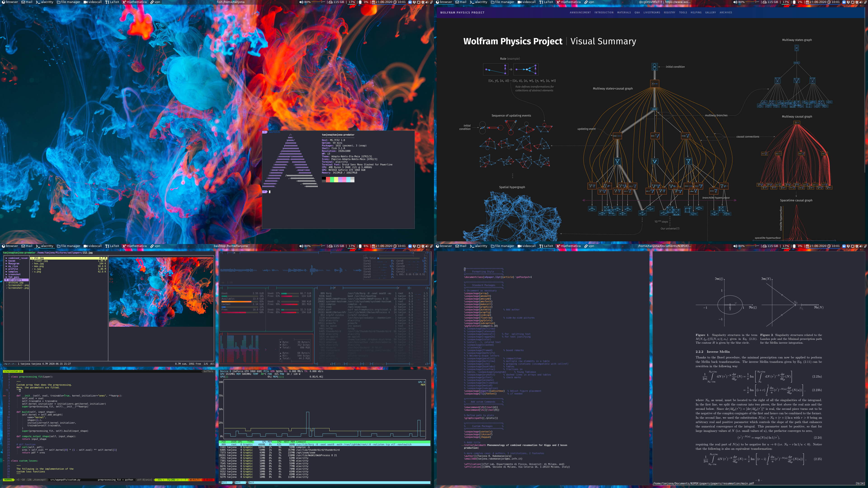Expand the my_rice directory in ranger
The height and width of the screenshot is (488, 868).
point(13,266)
